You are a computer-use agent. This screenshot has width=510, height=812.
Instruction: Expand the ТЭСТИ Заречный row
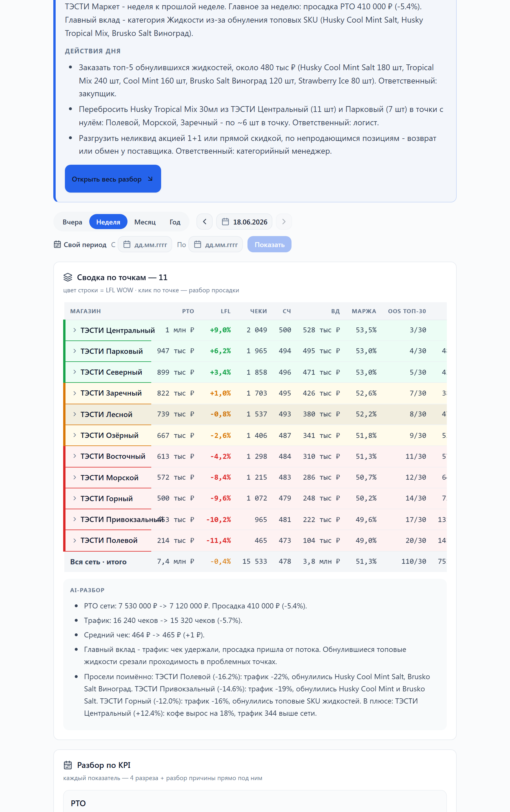coord(75,393)
